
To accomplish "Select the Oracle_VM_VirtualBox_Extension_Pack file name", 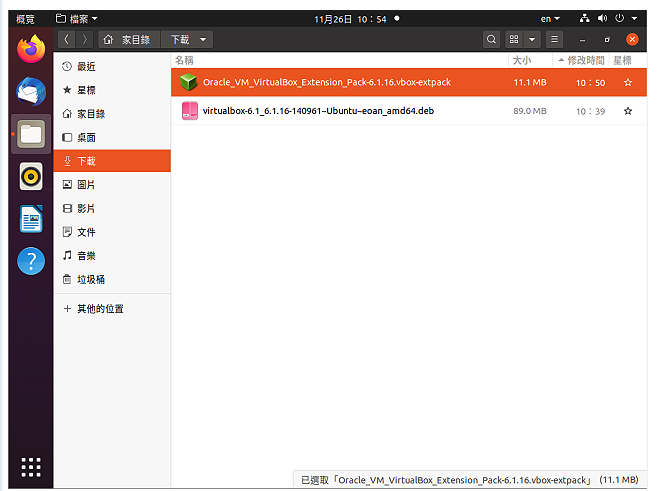I will click(x=327, y=82).
